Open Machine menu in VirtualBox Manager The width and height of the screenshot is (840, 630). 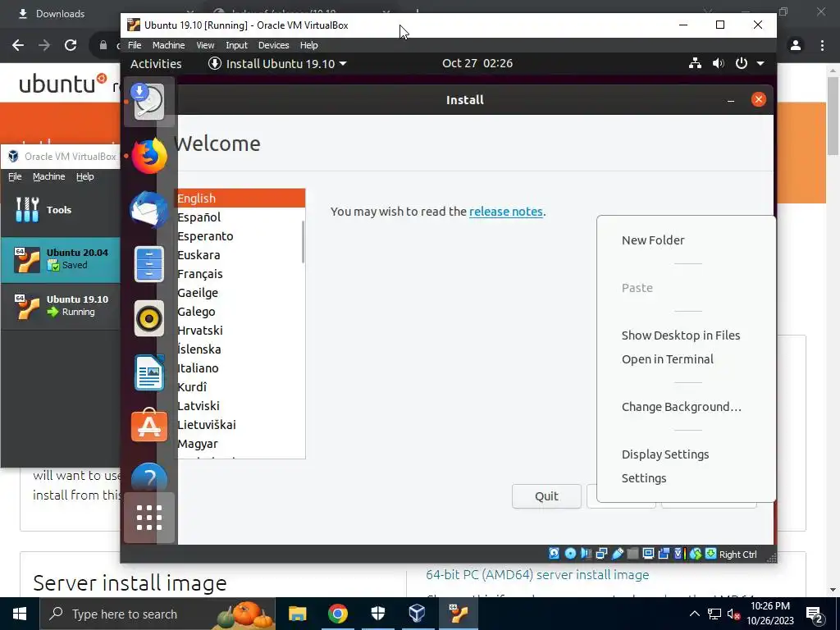click(48, 176)
